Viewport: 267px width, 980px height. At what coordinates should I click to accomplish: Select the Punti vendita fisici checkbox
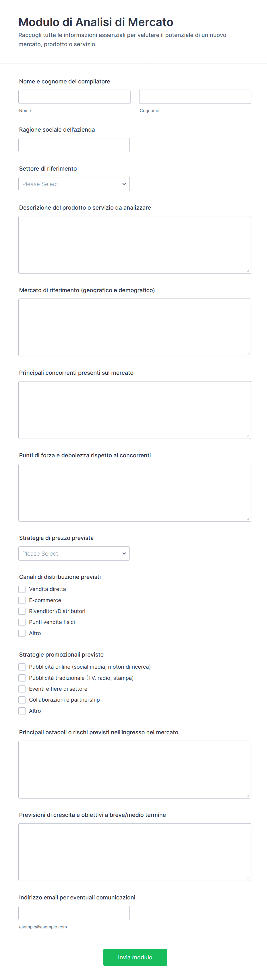click(x=22, y=622)
